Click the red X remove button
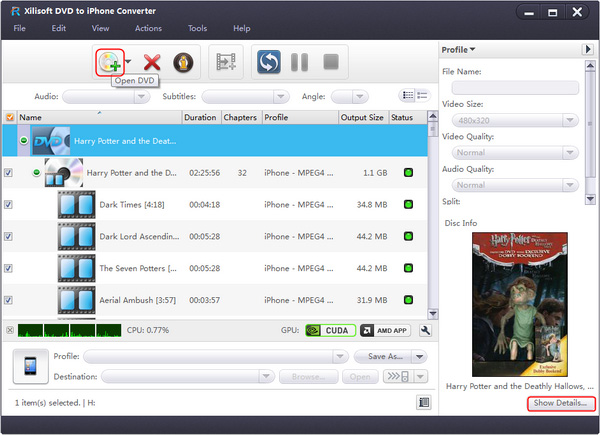600x435 pixels. [152, 62]
